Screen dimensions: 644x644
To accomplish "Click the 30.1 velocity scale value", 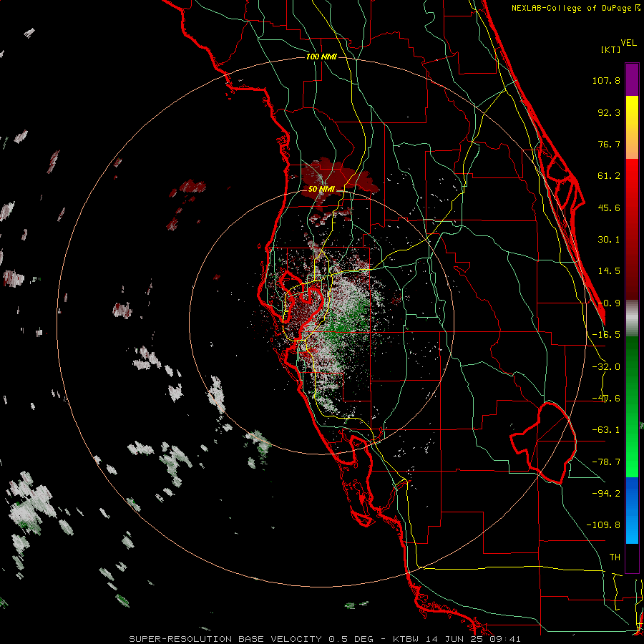I will click(x=609, y=240).
